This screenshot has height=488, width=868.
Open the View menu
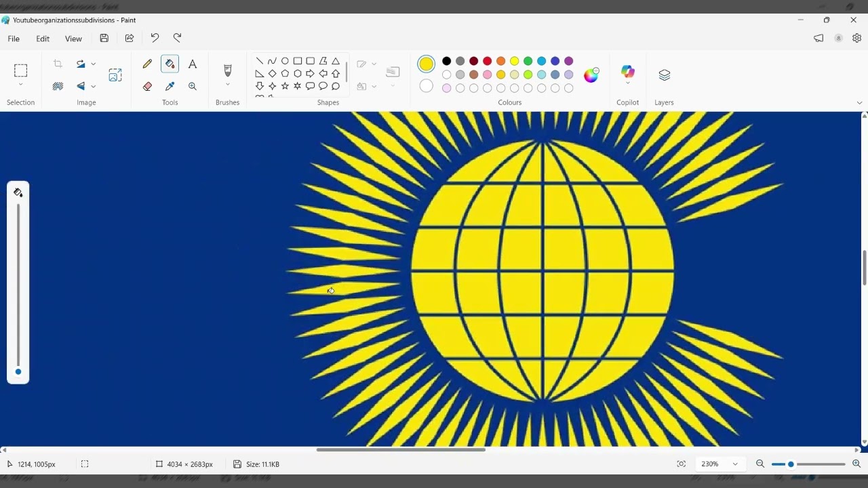(73, 39)
